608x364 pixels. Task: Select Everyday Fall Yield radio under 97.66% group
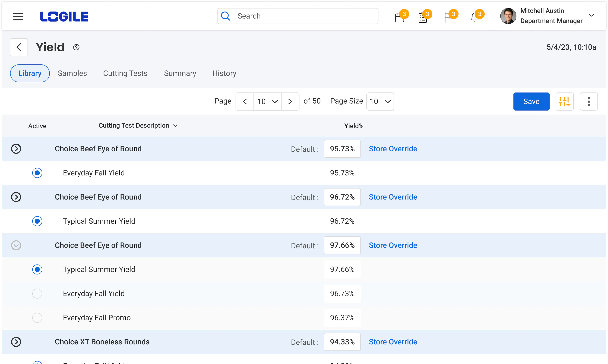coord(37,294)
